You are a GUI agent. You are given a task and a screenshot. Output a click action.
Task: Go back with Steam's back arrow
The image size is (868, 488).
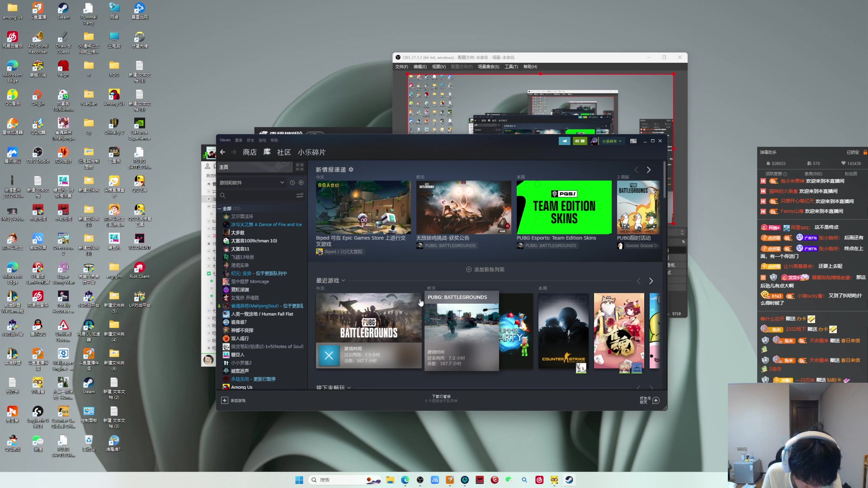(222, 152)
